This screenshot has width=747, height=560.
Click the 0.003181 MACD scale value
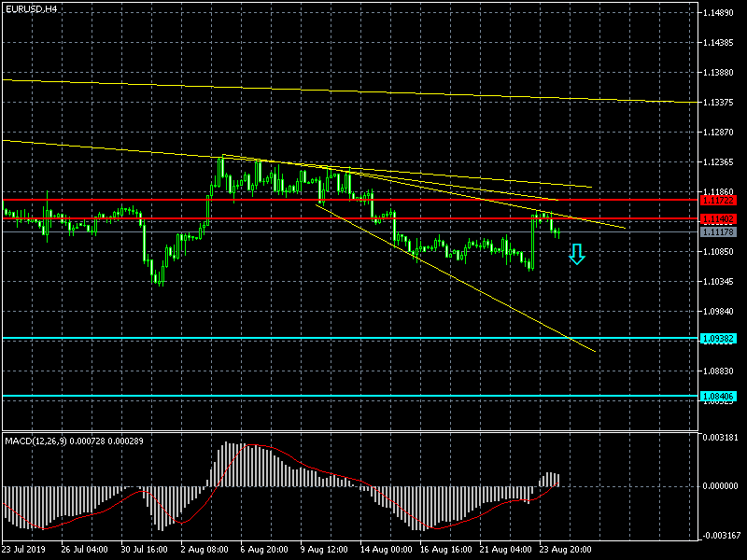722,437
